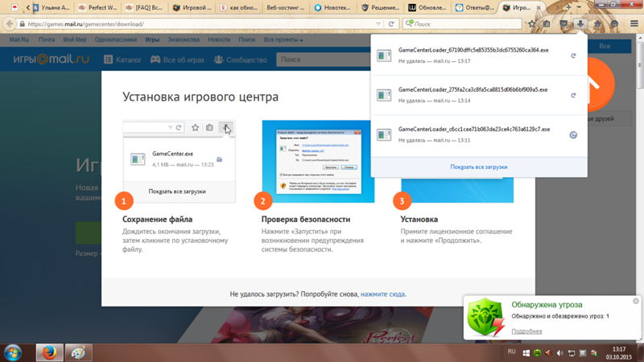Close the active 'Игро...' tab
The height and width of the screenshot is (362, 644).
(539, 8)
